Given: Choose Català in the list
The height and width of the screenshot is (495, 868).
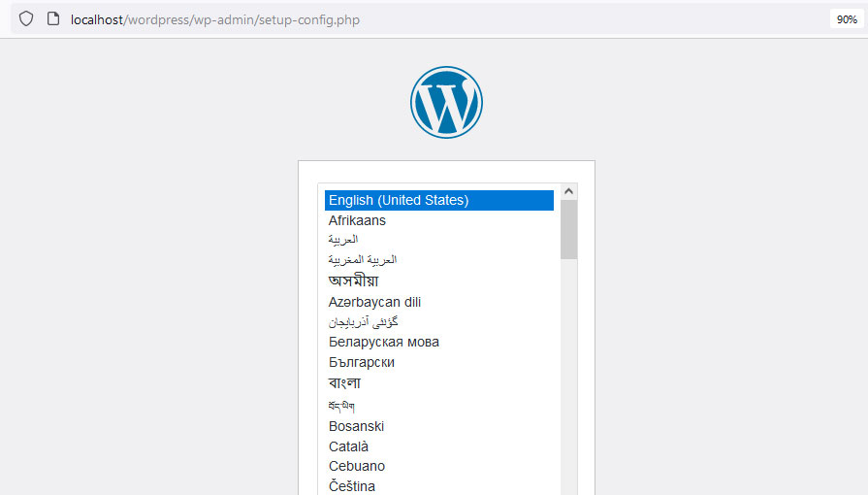Looking at the screenshot, I should (x=439, y=446).
